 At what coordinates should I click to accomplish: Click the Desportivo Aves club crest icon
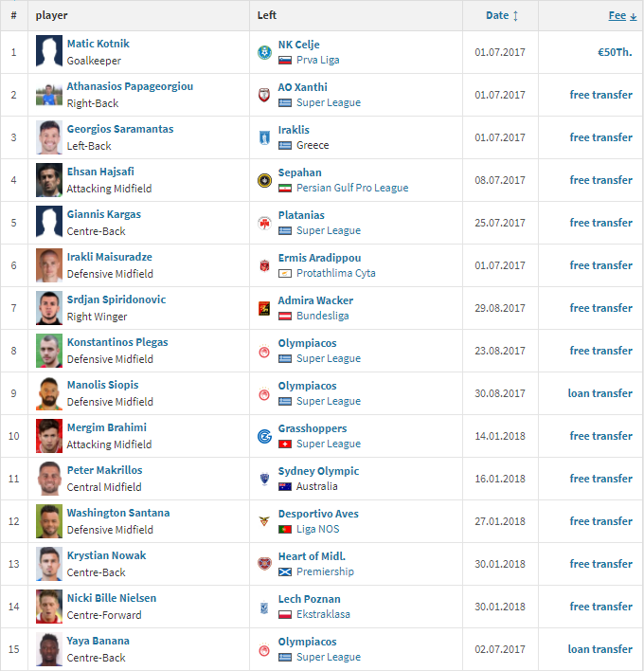pos(264,521)
